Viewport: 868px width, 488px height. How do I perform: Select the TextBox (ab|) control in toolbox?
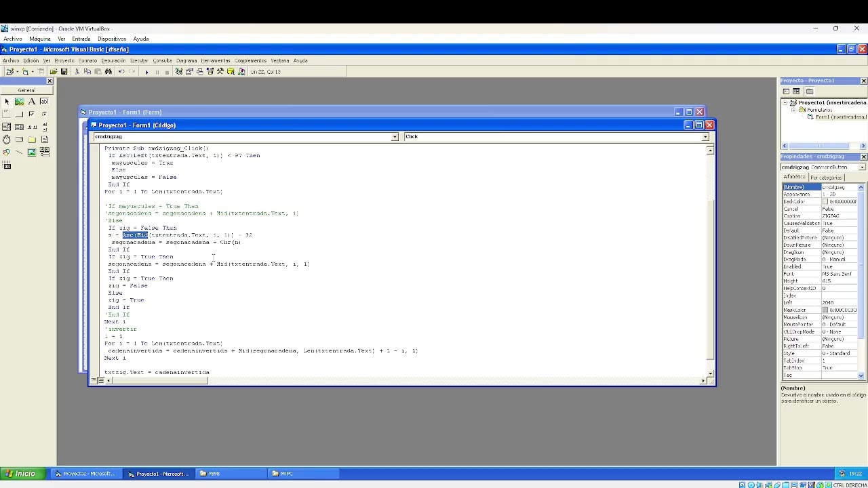pyautogui.click(x=44, y=102)
